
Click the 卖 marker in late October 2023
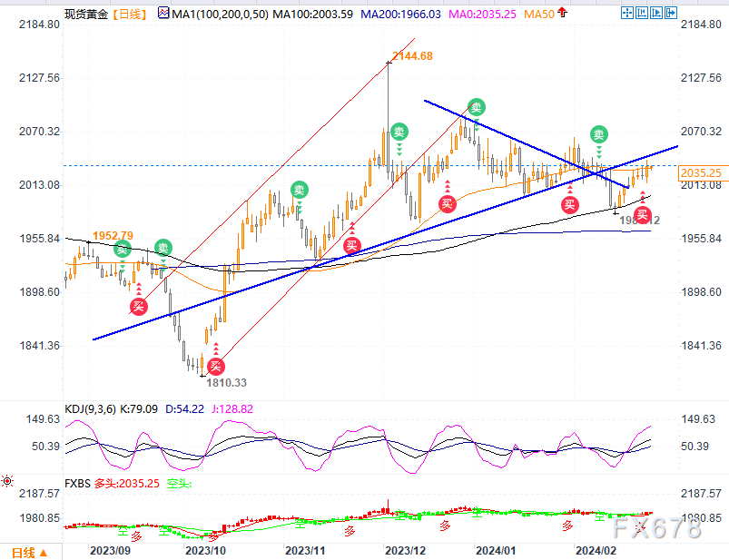tap(300, 190)
